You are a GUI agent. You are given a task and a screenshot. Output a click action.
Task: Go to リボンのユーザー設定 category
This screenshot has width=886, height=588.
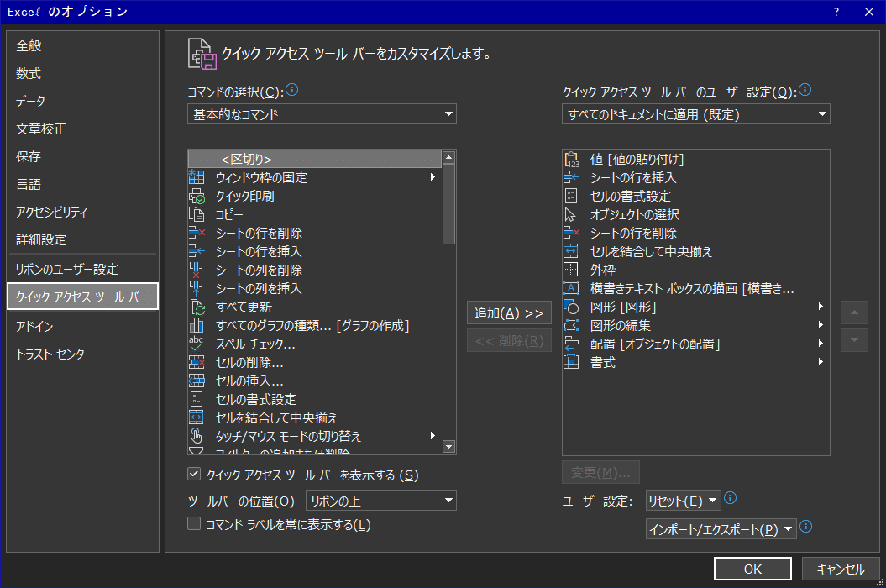pyautogui.click(x=82, y=269)
